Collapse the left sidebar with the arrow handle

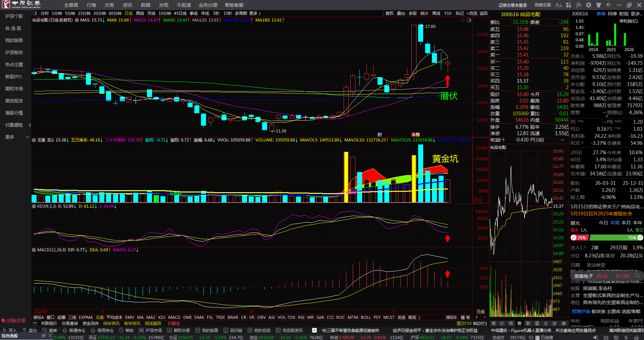point(30,125)
